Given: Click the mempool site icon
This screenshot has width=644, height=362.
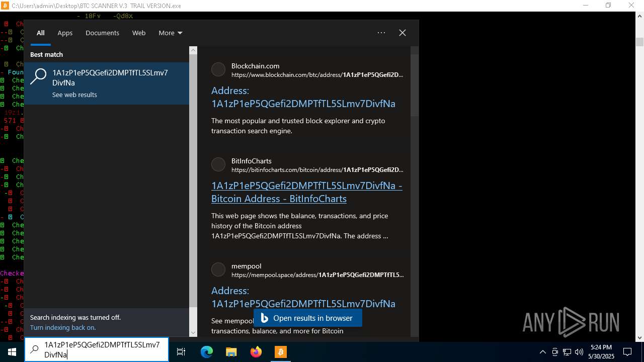Looking at the screenshot, I should click(x=218, y=269).
